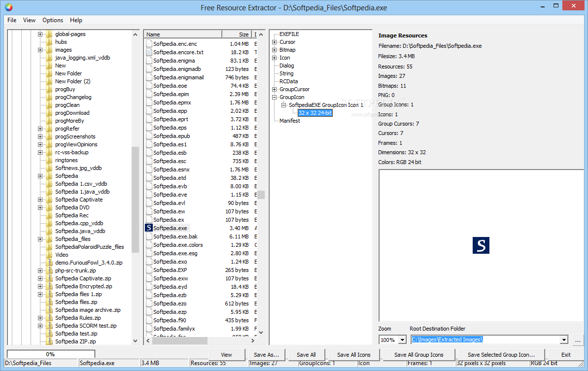588x371 pixels.
Task: Open the Options menu
Action: tap(53, 20)
